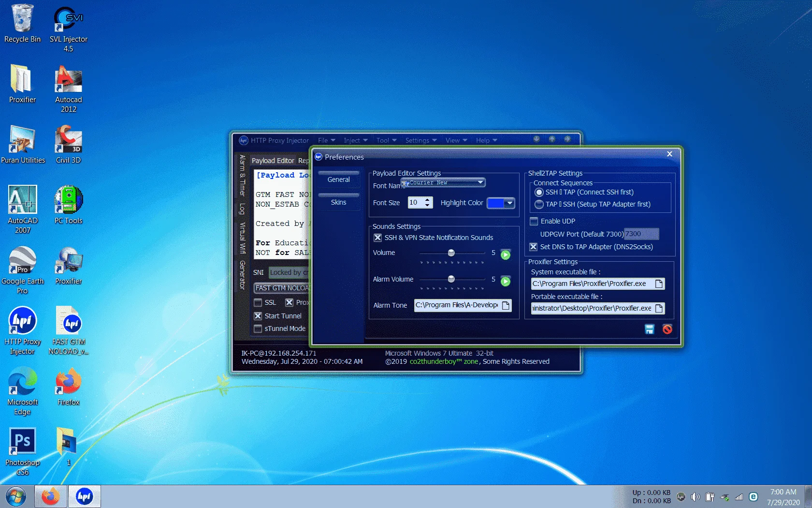Open AutoCAD 2007 desktop icon
This screenshot has height=508, width=812.
(x=22, y=209)
